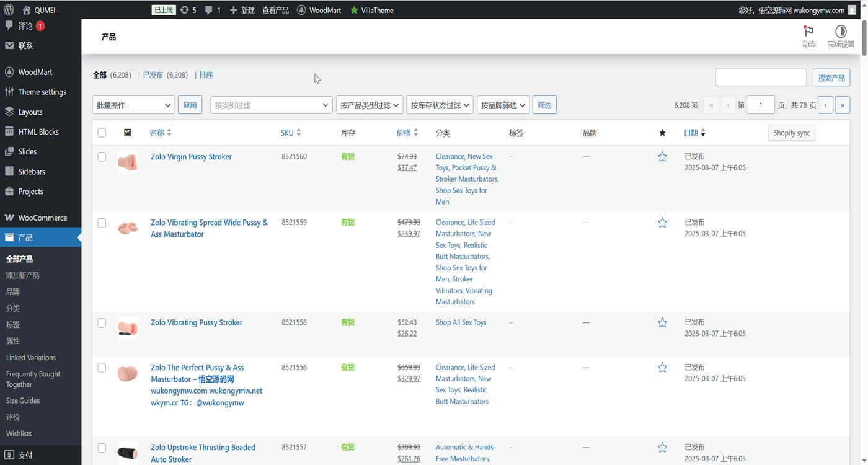
Task: Open 按库存状态过滤 stock status dropdown
Action: [x=440, y=105]
